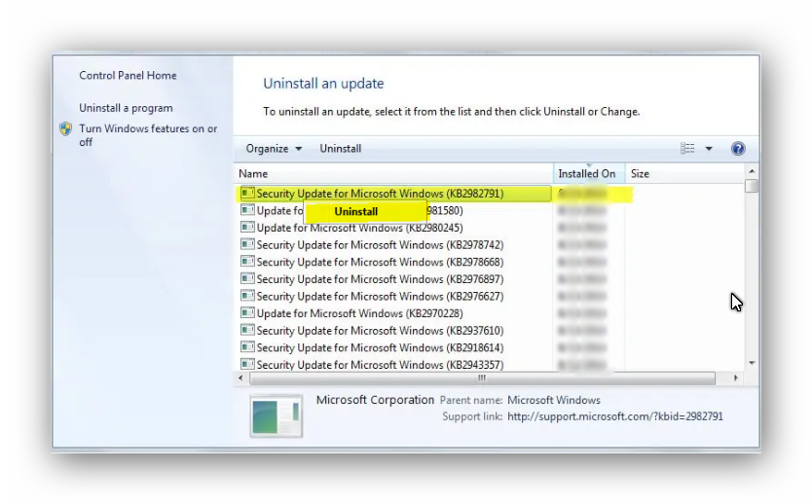Click the icon of update KB2918614
The image size is (812, 504).
[247, 346]
